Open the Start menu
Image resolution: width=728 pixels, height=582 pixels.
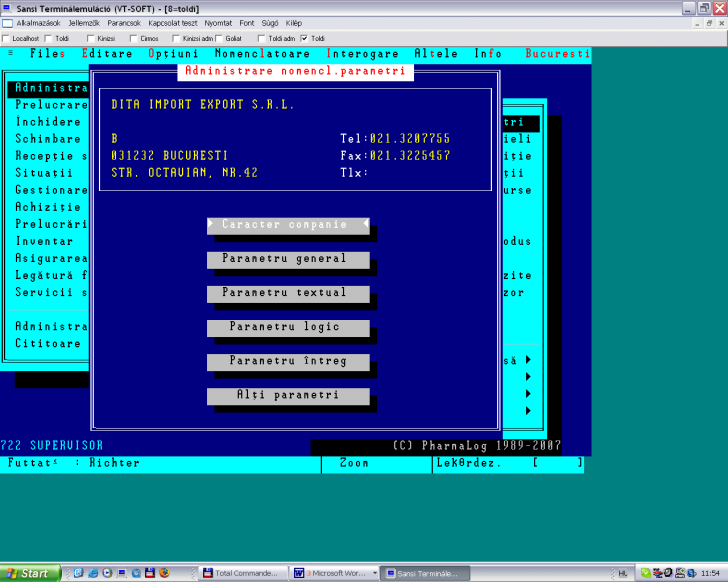click(x=30, y=573)
